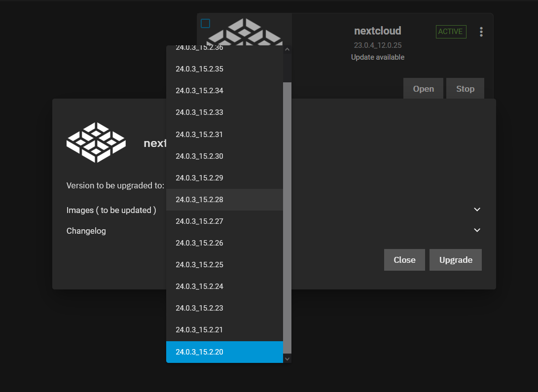The height and width of the screenshot is (392, 538).
Task: Click the nextcloud app title on the card
Action: tap(377, 31)
